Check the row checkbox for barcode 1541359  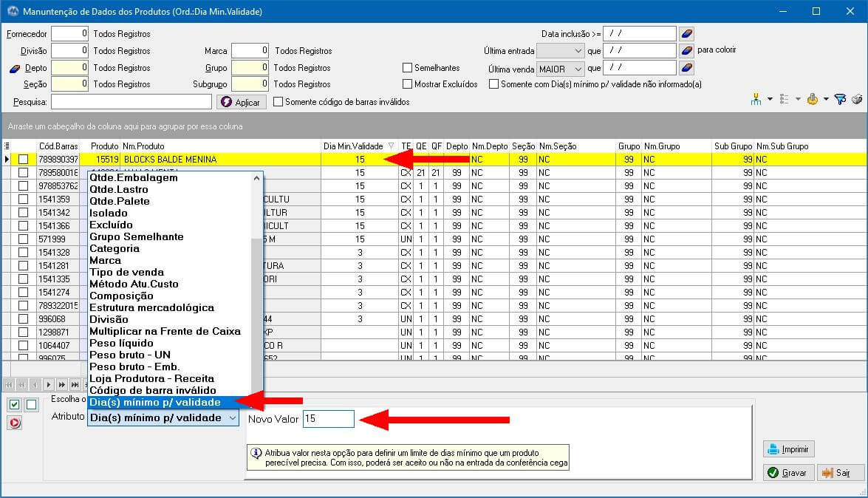click(23, 199)
